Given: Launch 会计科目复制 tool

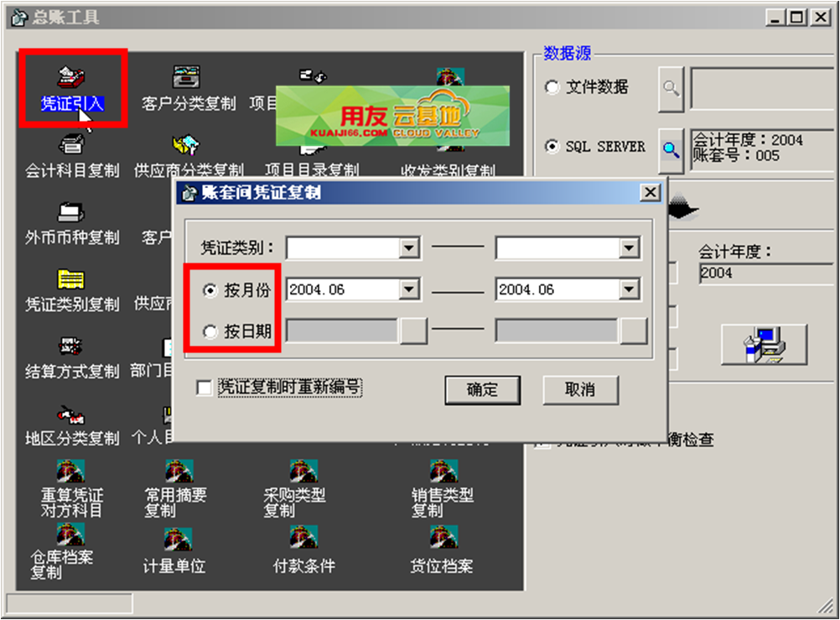Looking at the screenshot, I should 72,157.
